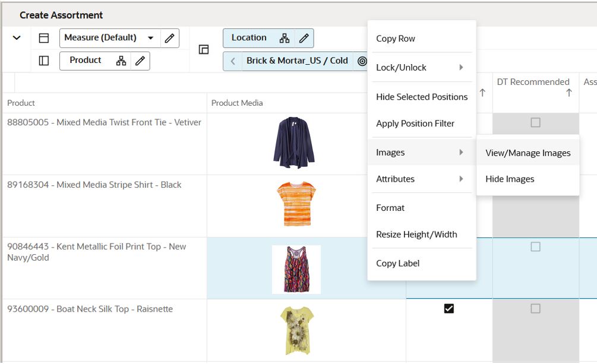Select row 89168304 - Mixed Media Stripe Shirt
597x364 pixels.
pos(94,185)
